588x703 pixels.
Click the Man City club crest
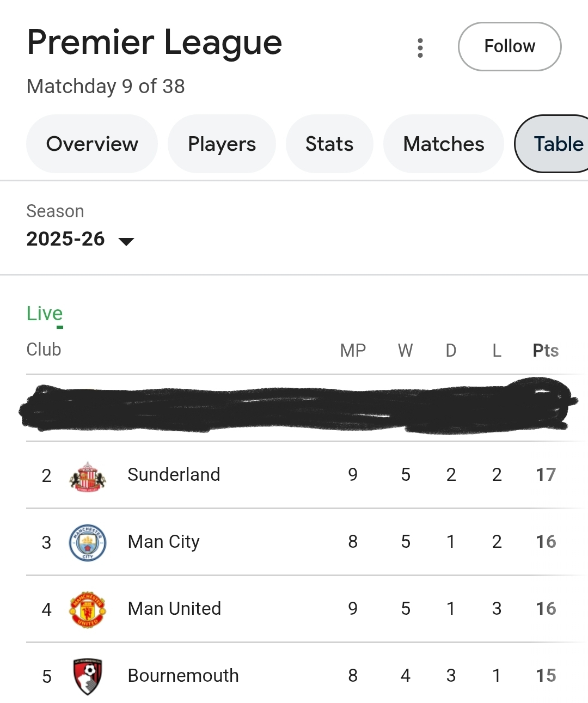(x=88, y=542)
